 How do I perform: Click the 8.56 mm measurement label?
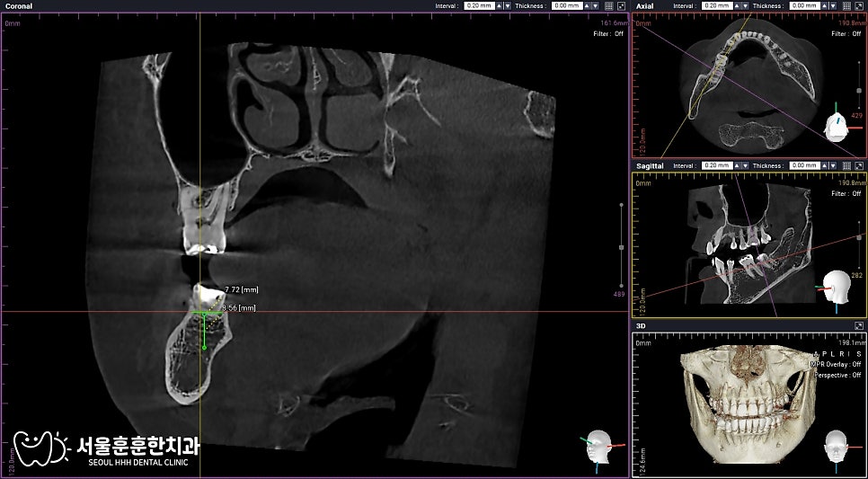click(231, 308)
